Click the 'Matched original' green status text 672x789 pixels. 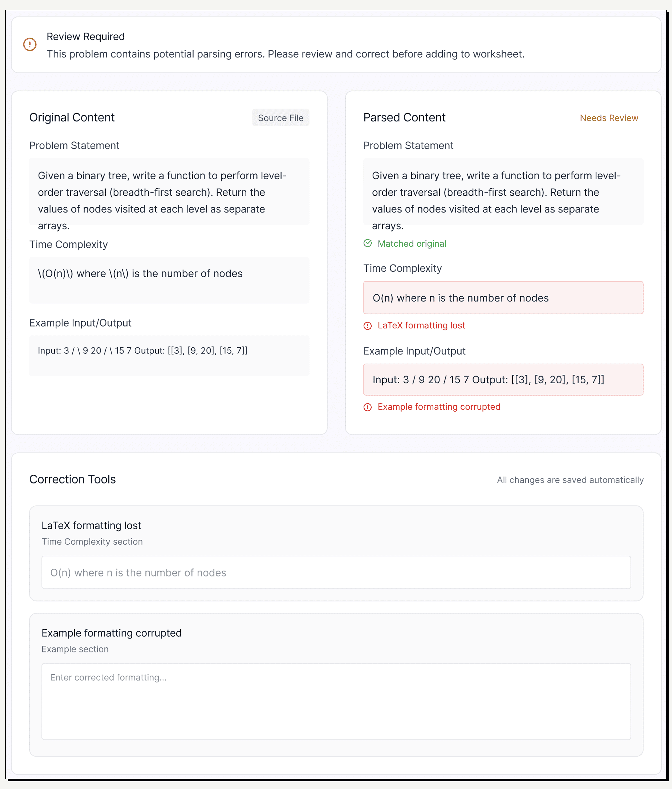coord(412,244)
